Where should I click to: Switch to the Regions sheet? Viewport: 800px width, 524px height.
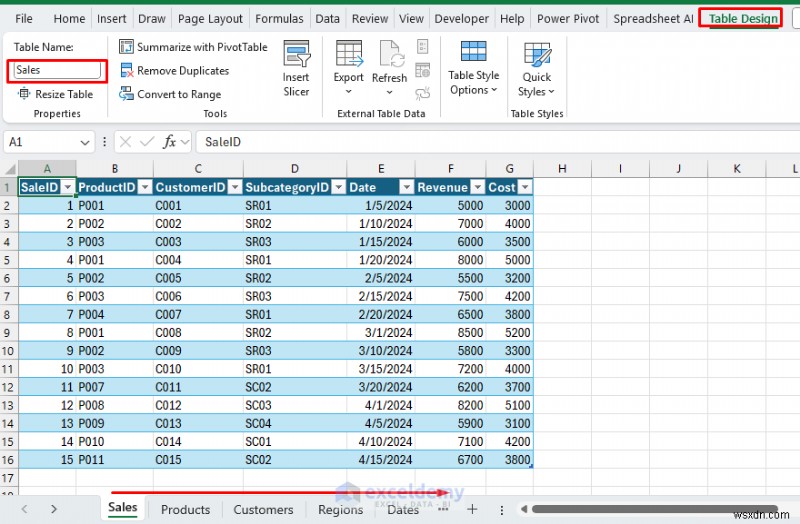coord(340,509)
